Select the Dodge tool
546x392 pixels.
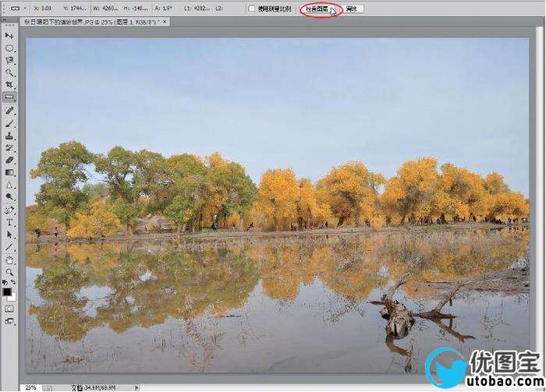9,197
